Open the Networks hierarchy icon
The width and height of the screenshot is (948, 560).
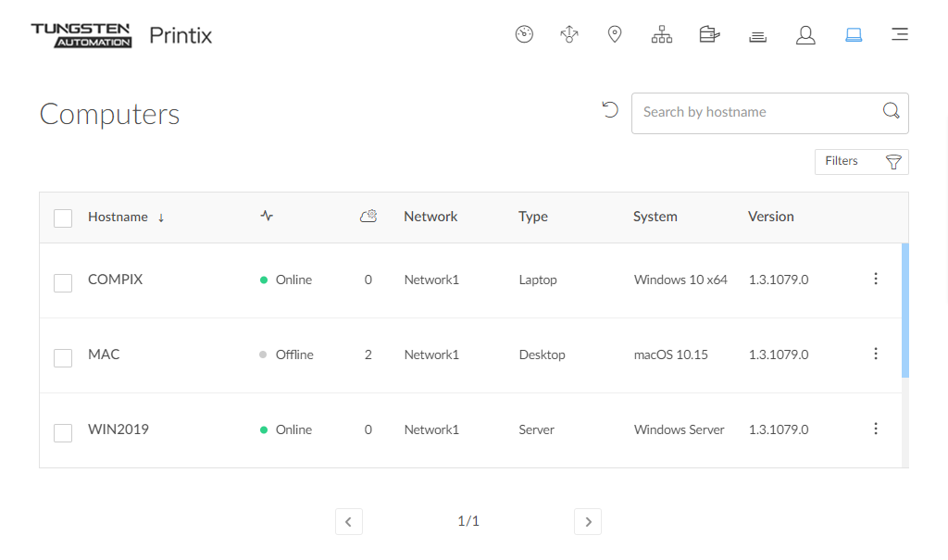(661, 35)
